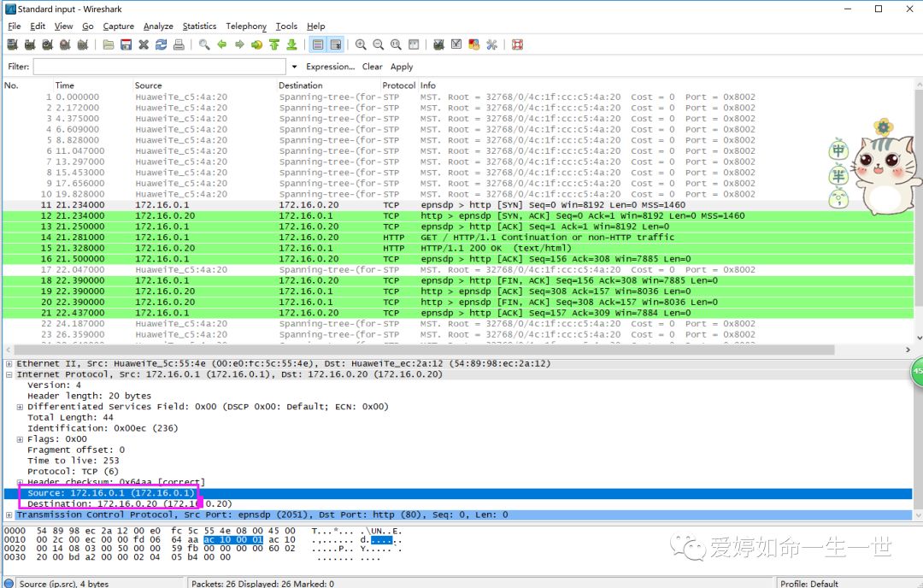Find a packet magnifier icon

pos(204,44)
